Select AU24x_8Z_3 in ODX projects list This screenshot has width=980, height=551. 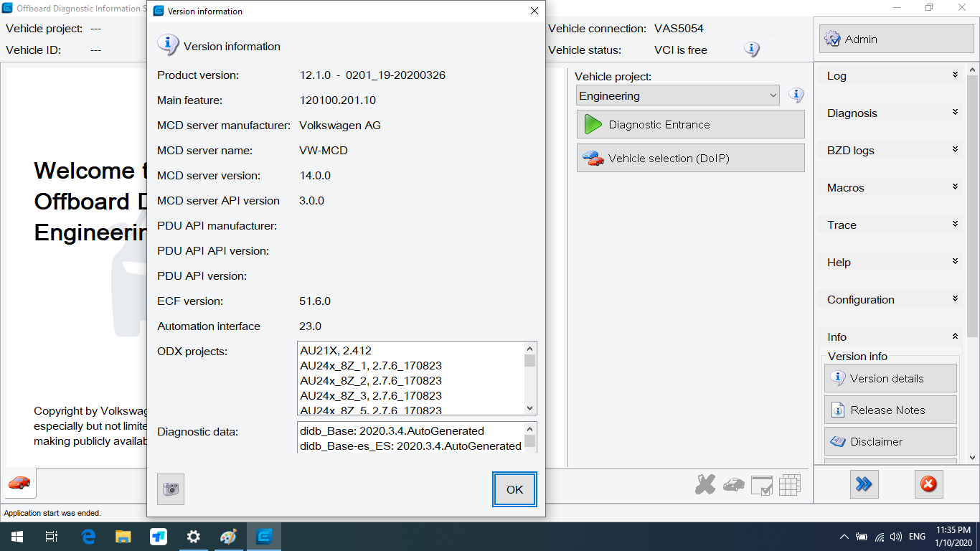[371, 396]
